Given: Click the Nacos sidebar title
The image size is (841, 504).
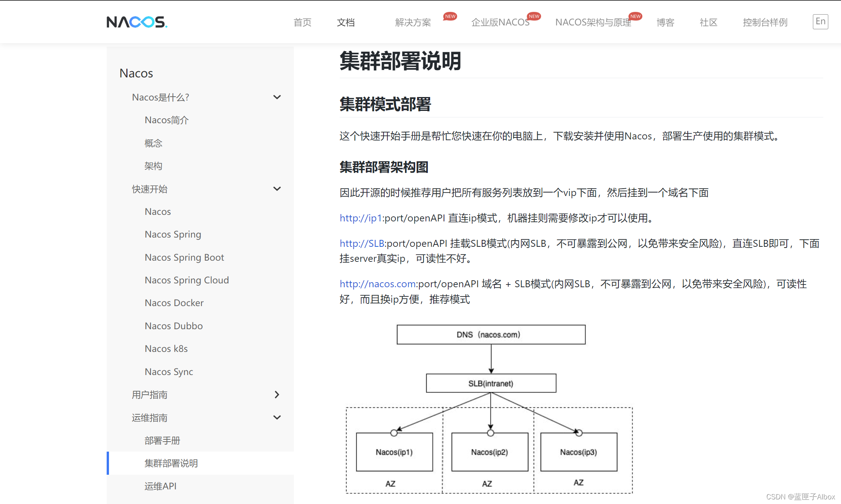Looking at the screenshot, I should point(136,73).
